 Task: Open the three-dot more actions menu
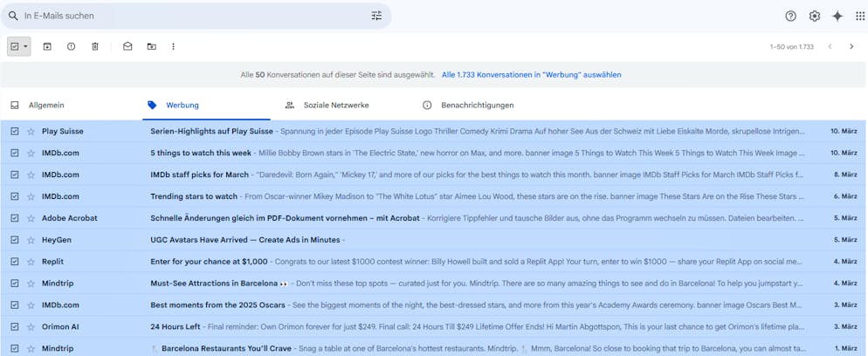pyautogui.click(x=173, y=46)
